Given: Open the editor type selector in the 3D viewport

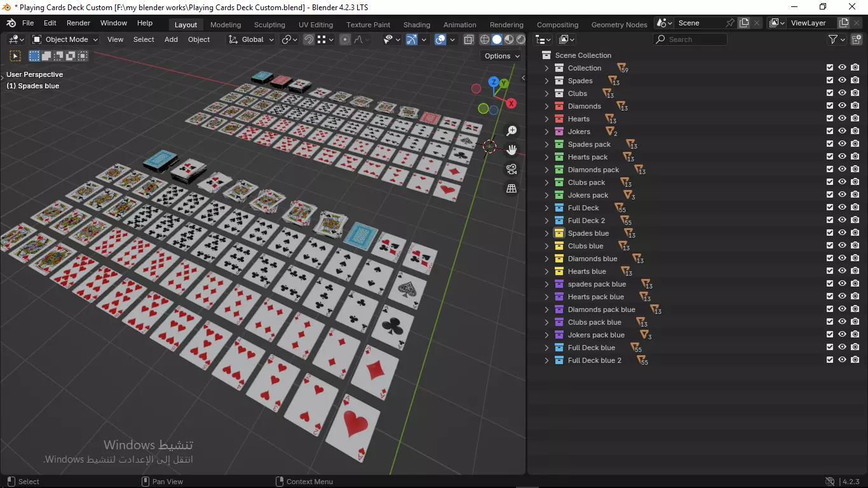Looking at the screenshot, I should point(16,39).
